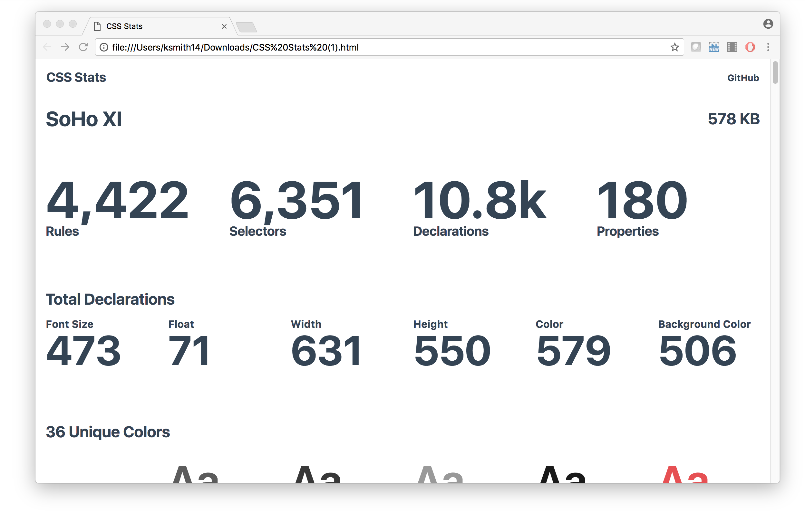Click the light gray Aa color sample
Viewport: 805px width, 532px height.
440,474
